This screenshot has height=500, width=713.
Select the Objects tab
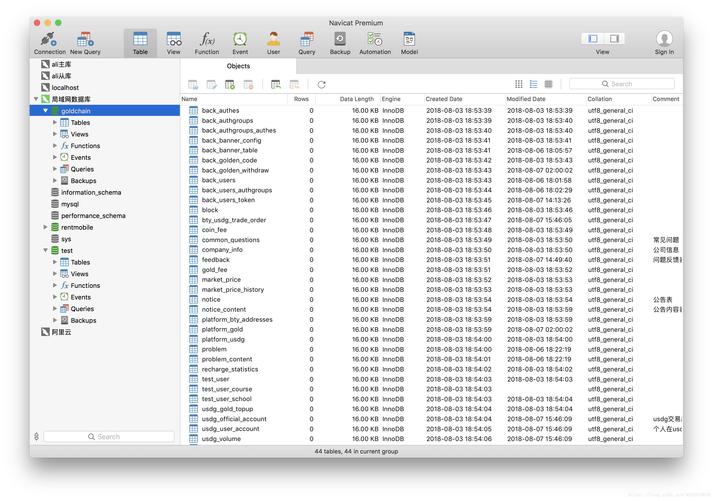pos(238,66)
